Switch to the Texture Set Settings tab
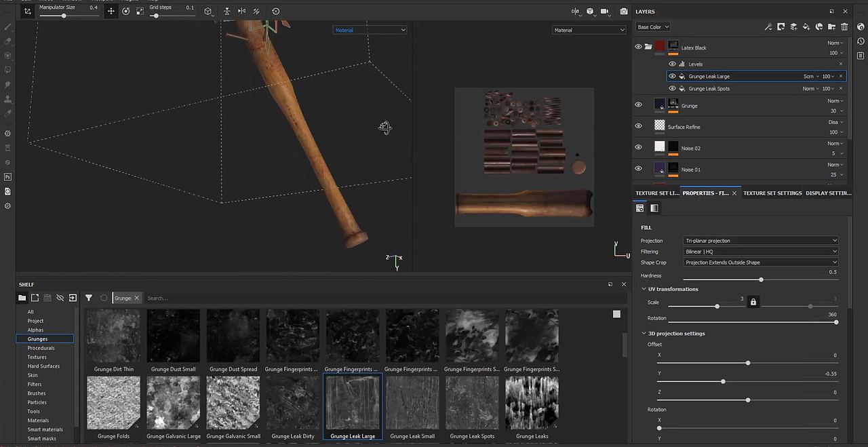Image resolution: width=868 pixels, height=447 pixels. tap(772, 193)
